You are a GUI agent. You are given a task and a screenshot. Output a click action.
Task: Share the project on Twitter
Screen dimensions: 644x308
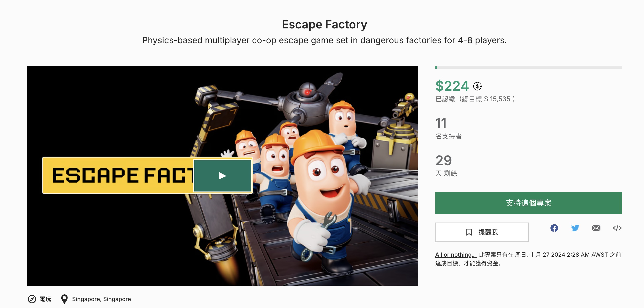click(575, 228)
